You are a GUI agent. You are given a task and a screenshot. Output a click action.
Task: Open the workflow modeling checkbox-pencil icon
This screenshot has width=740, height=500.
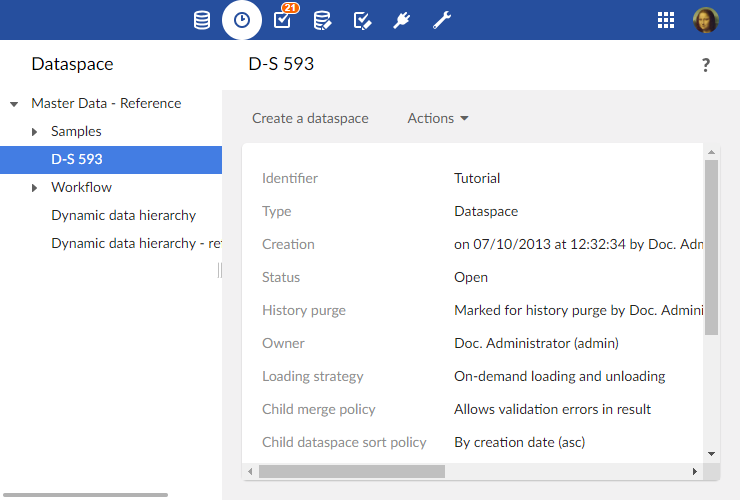click(x=363, y=20)
